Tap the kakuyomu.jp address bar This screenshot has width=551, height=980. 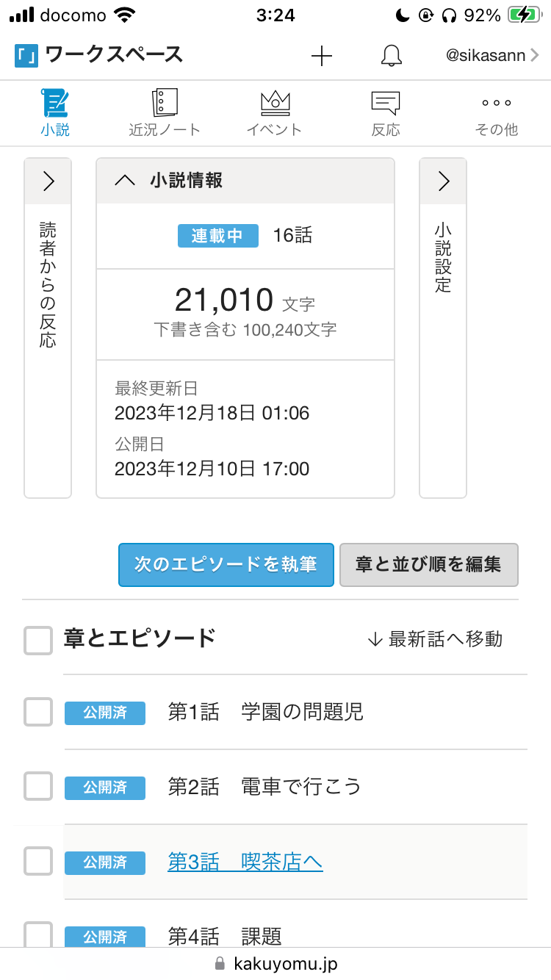coord(275,963)
